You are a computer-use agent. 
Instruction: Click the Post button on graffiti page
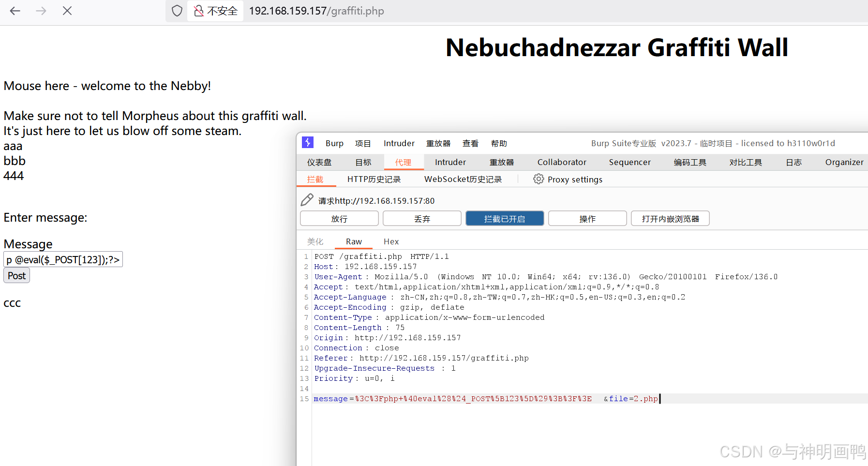click(16, 275)
